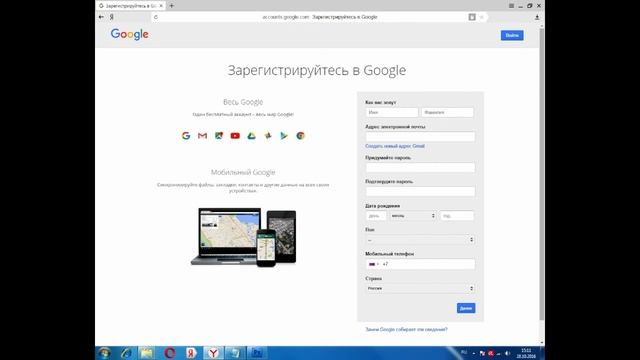Click the 'Подтвердите пароль' confirm field
Screen dimensions: 640x360
[420, 191]
